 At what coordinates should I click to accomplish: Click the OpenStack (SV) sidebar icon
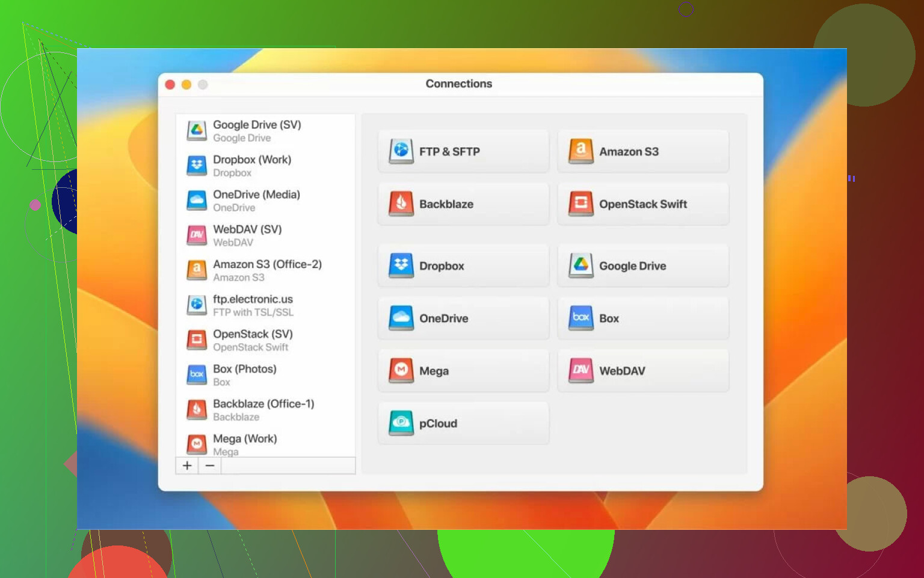pos(197,340)
